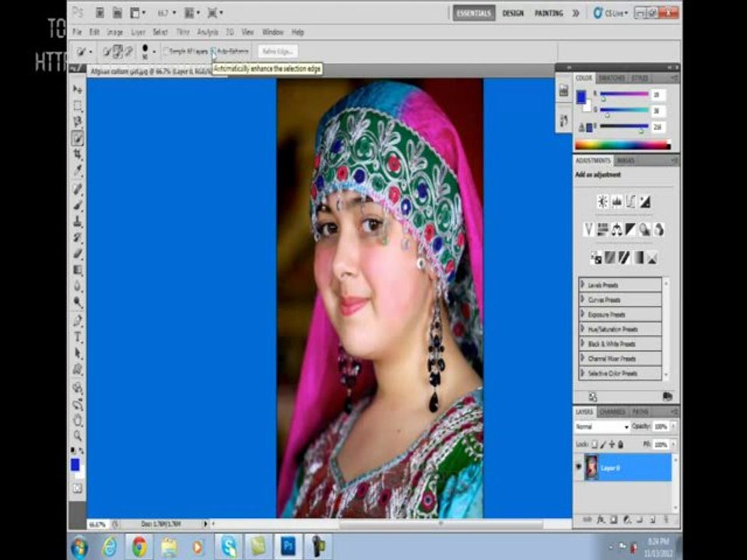The width and height of the screenshot is (747, 560).
Task: Choose Add to selection mode
Action: pos(117,51)
